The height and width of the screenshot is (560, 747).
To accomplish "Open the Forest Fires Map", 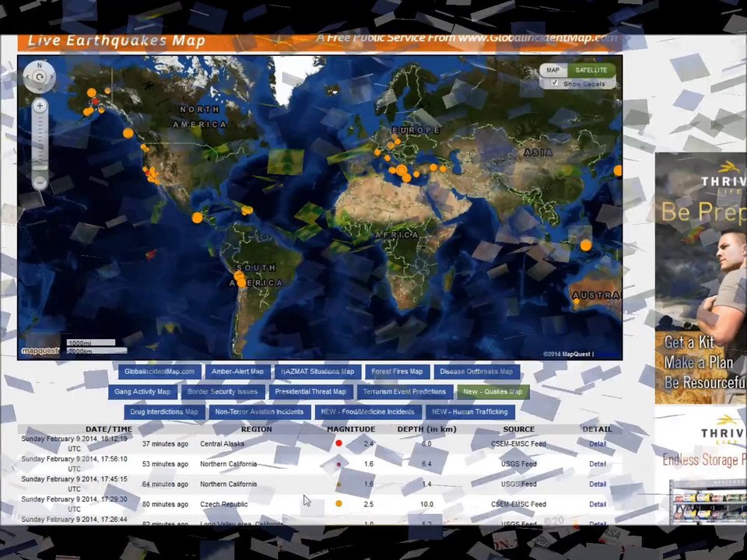I will coord(398,372).
